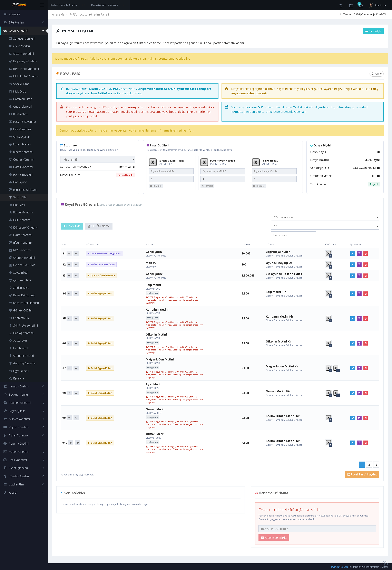This screenshot has height=570, width=392.
Task: Expand Site Ayarları sidebar menu
Action: [24, 22]
